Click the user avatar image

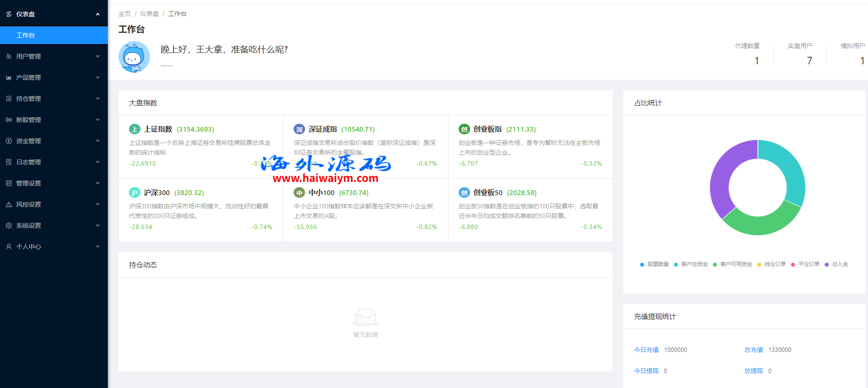click(x=134, y=57)
